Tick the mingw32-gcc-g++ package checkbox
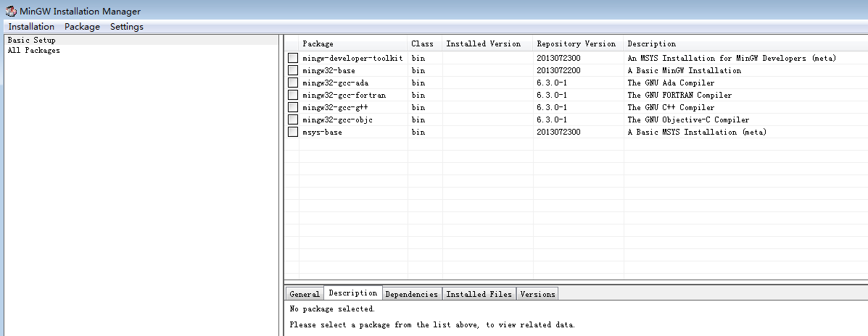The image size is (868, 336). pos(293,107)
